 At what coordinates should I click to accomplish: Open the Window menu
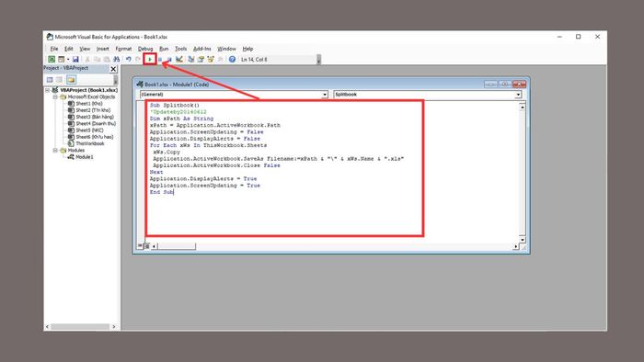[x=226, y=49]
